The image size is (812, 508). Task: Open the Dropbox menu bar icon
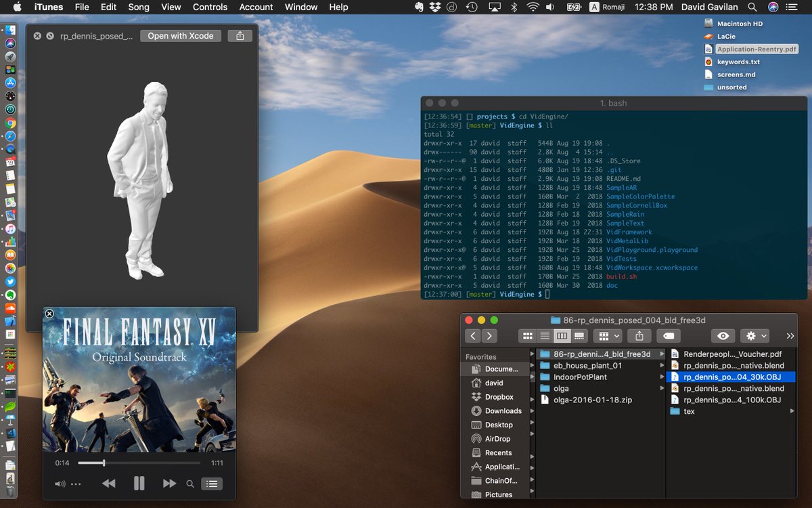point(435,7)
